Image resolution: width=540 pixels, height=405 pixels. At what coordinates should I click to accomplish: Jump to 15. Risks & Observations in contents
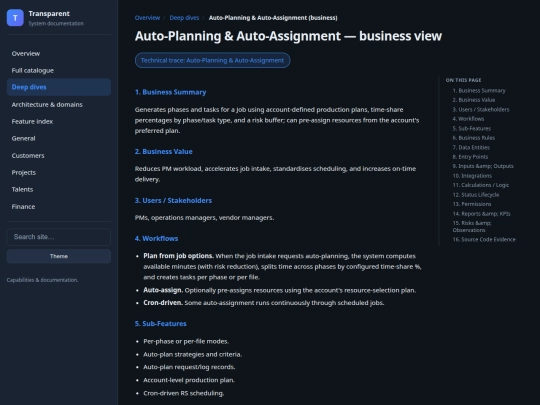(x=472, y=227)
